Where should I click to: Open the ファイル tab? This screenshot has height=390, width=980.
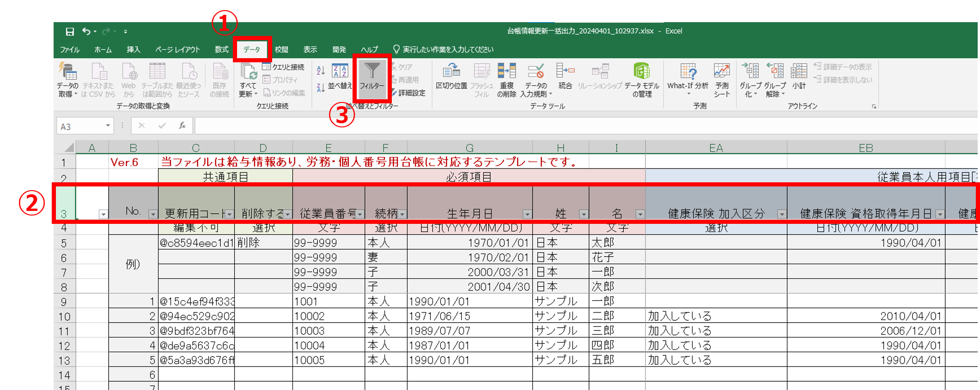70,49
